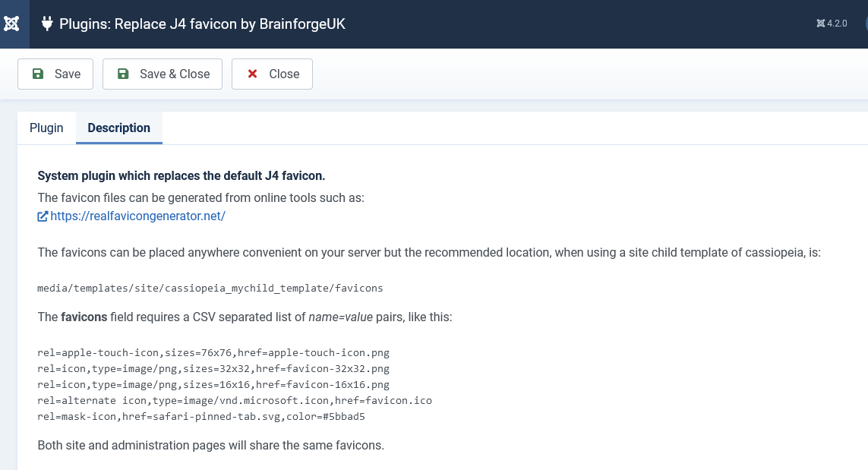Click the media/templates/site/cassiopeia_mychild_template/favicons path

point(210,288)
